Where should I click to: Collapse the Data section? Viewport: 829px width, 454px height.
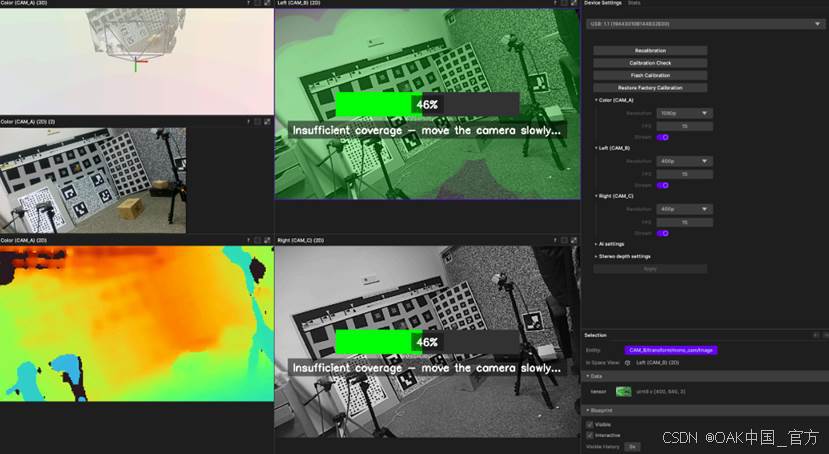click(587, 376)
